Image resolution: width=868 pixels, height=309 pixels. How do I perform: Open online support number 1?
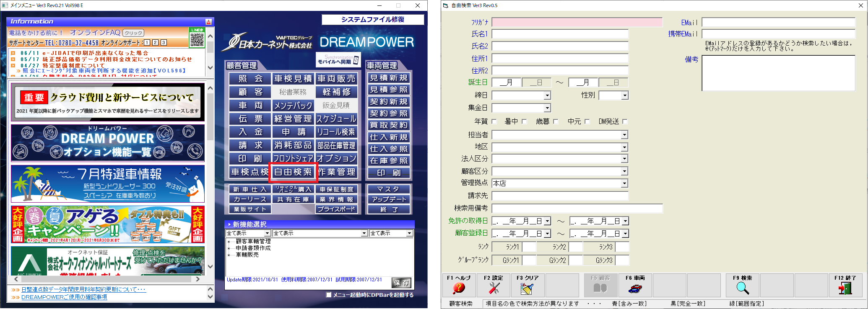[147, 43]
